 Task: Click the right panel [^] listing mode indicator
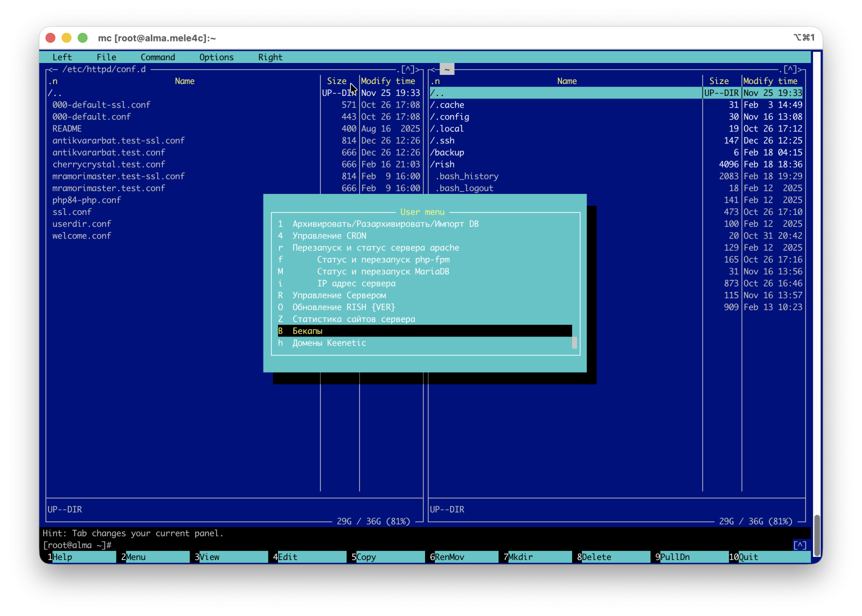pyautogui.click(x=790, y=69)
